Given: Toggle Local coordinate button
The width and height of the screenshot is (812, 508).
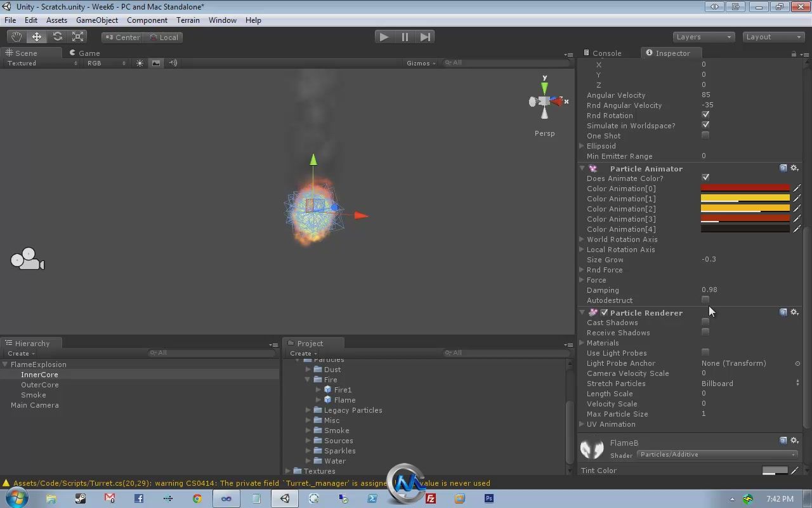Looking at the screenshot, I should (164, 37).
